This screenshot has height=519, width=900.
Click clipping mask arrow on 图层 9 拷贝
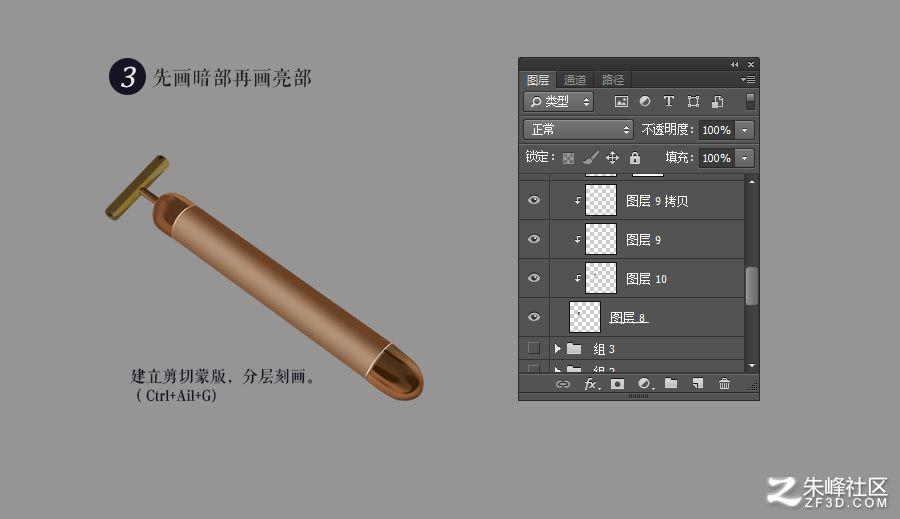tap(577, 200)
